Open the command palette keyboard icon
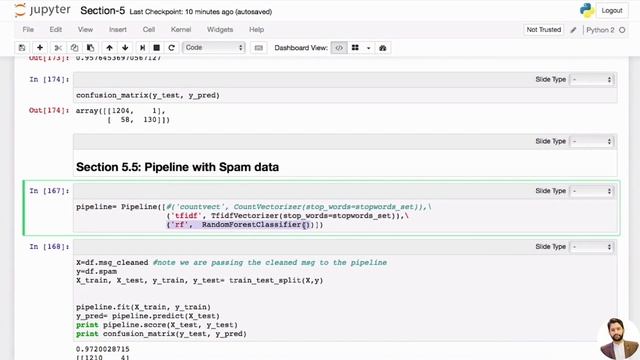Image resolution: width=640 pixels, height=360 pixels. pos(259,48)
